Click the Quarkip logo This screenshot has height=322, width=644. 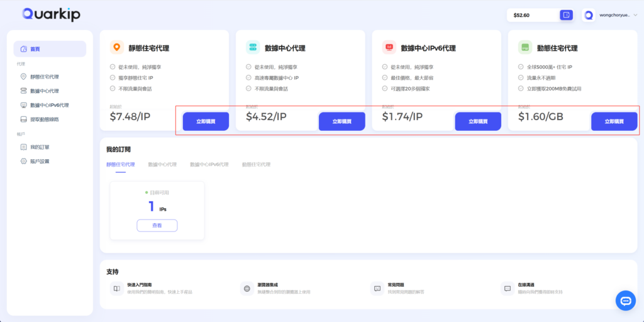[x=52, y=15]
